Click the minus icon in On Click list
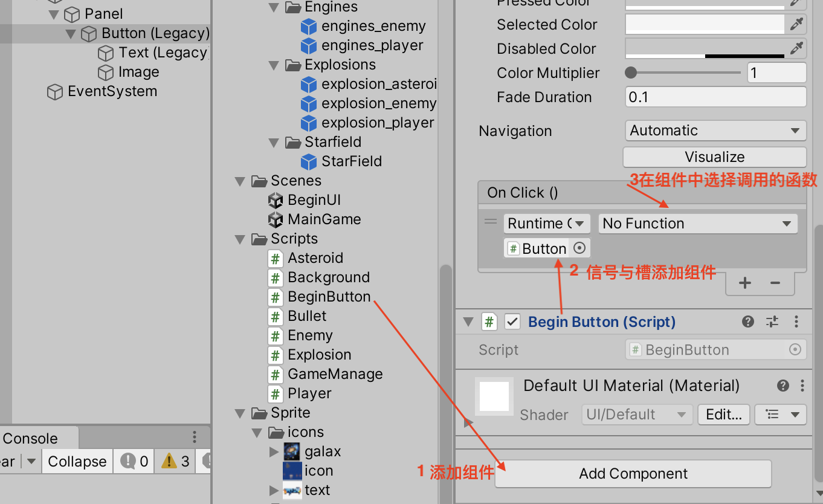 click(775, 283)
